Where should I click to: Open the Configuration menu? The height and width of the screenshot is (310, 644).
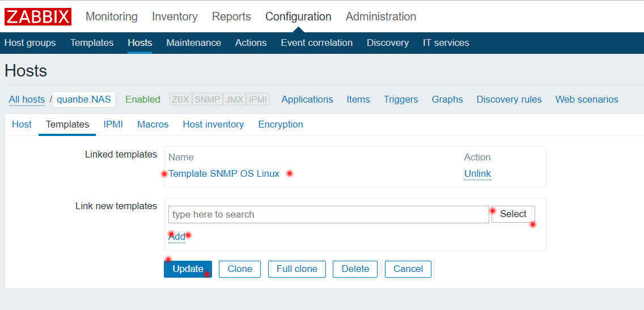coord(298,16)
